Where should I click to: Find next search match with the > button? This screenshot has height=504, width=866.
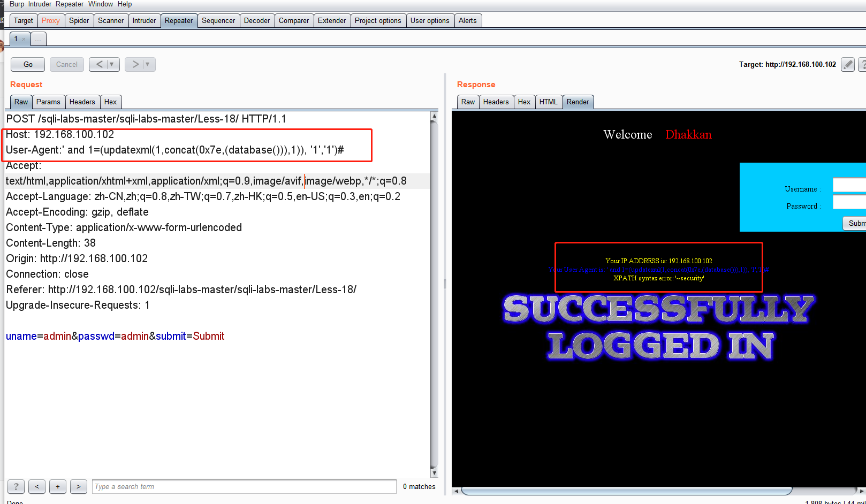79,486
